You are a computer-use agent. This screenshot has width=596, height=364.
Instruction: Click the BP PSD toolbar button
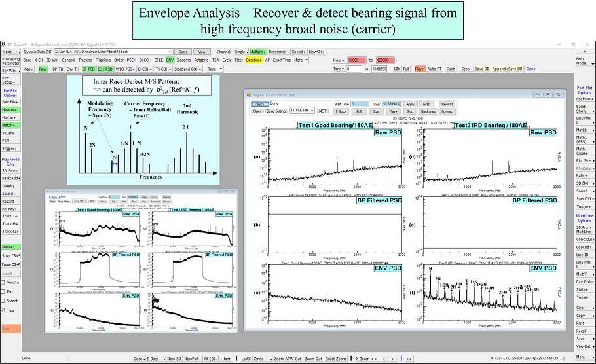point(88,69)
